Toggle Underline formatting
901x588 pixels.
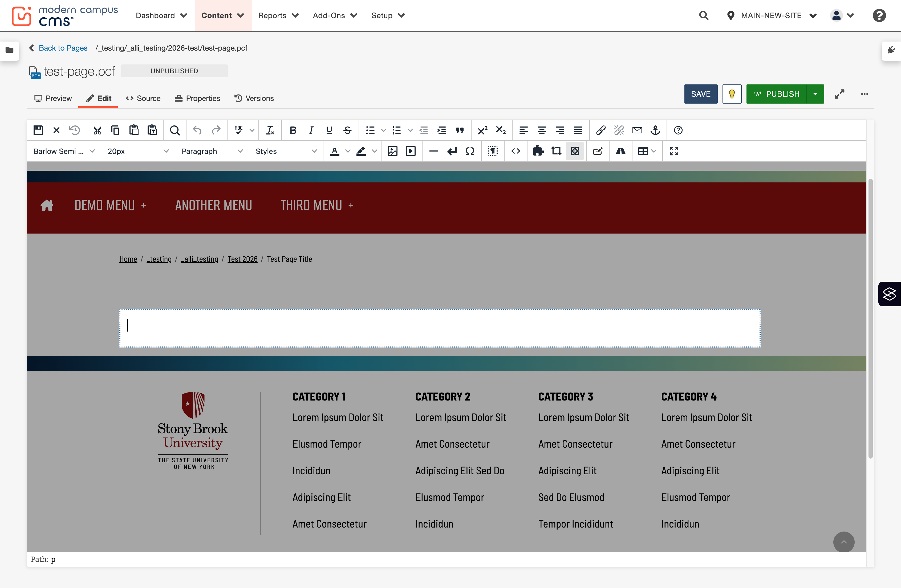tap(329, 130)
